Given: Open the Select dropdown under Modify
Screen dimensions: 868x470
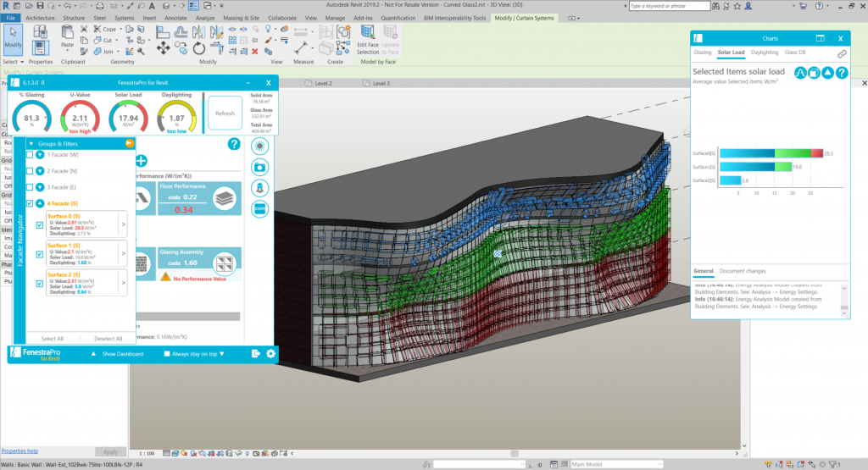Looking at the screenshot, I should click(x=14, y=62).
